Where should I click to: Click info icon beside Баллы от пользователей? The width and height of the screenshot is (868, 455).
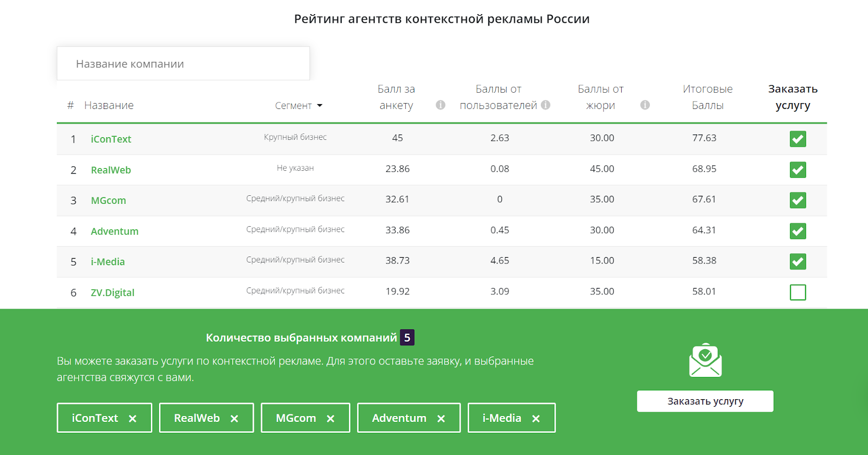[x=546, y=105]
